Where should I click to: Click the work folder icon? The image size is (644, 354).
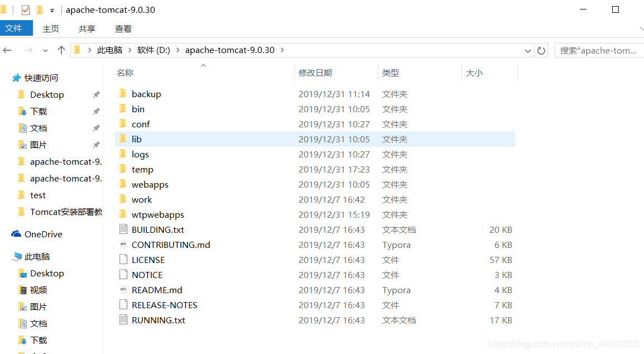(x=123, y=199)
